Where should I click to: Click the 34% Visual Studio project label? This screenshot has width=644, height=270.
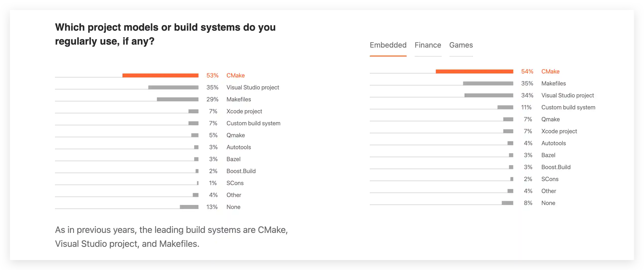(x=567, y=95)
